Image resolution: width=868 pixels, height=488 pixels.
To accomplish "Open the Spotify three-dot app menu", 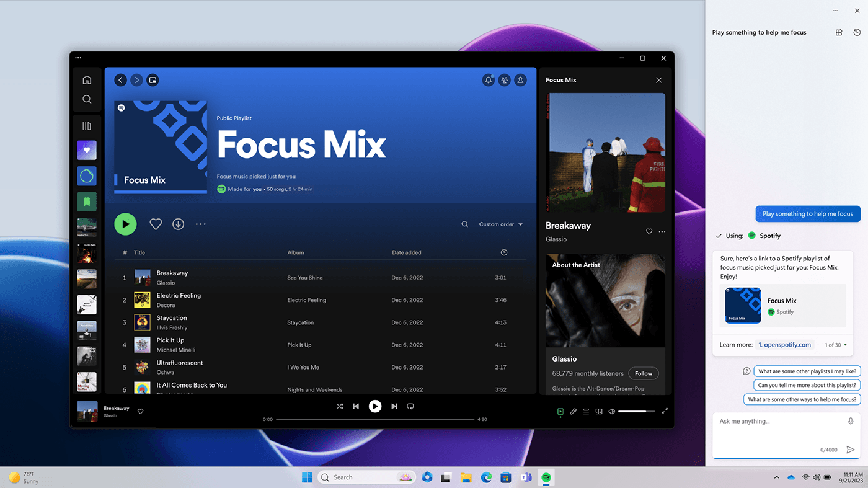I will [x=78, y=58].
